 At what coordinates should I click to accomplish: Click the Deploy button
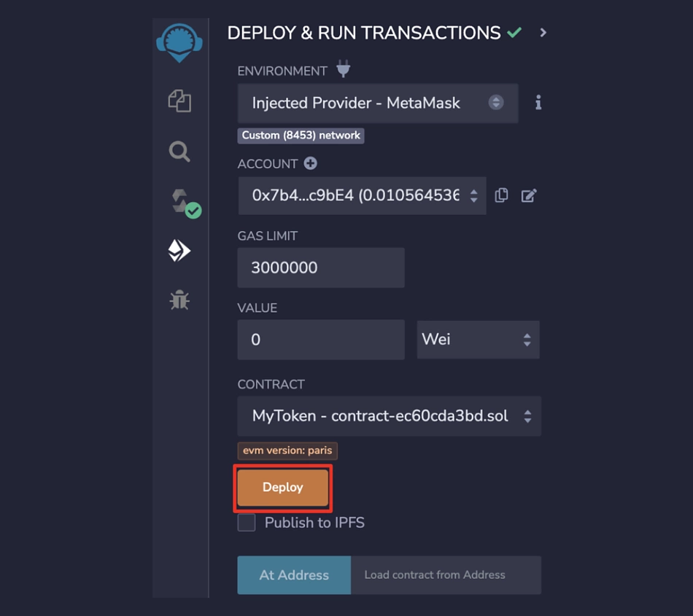[282, 487]
